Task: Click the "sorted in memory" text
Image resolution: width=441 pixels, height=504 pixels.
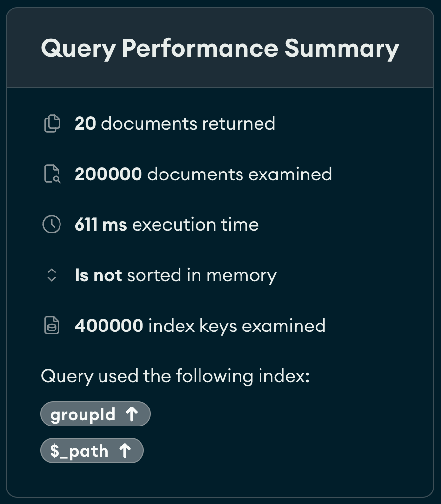Action: click(201, 275)
